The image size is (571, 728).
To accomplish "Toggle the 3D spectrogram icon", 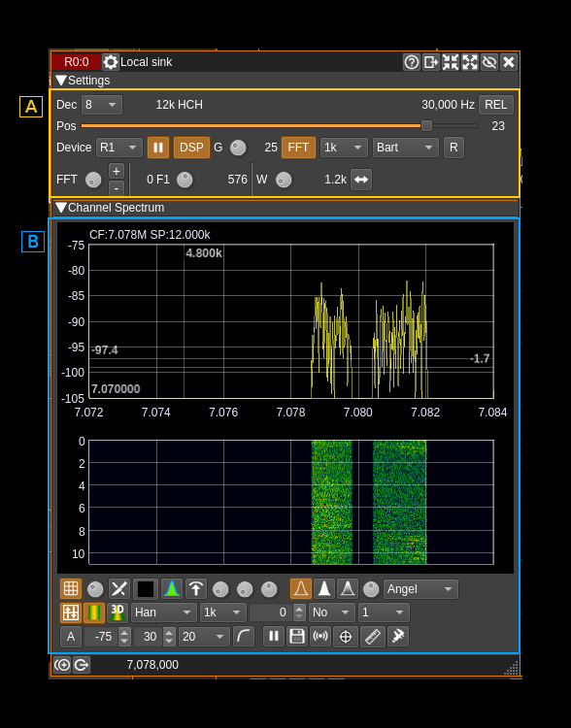I will click(x=118, y=612).
